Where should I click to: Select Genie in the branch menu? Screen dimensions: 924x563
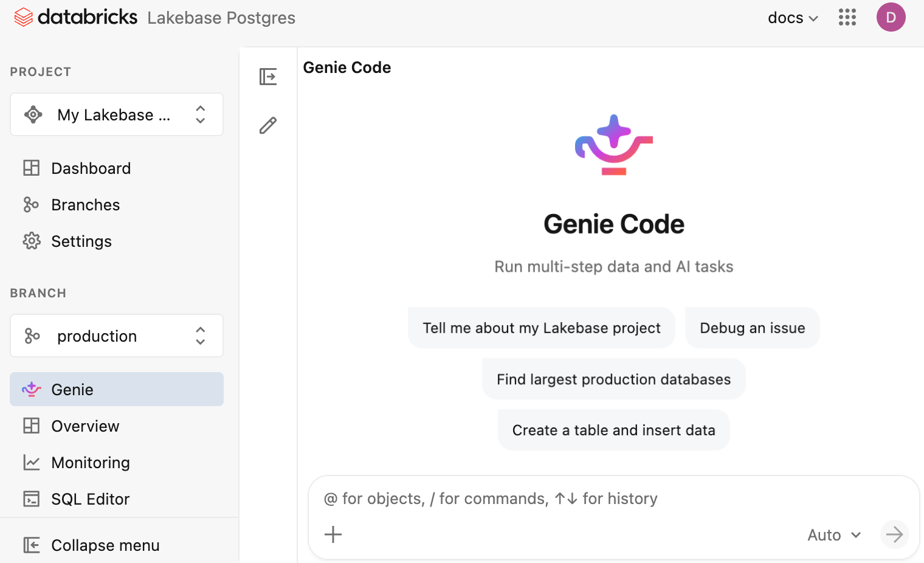pyautogui.click(x=117, y=389)
